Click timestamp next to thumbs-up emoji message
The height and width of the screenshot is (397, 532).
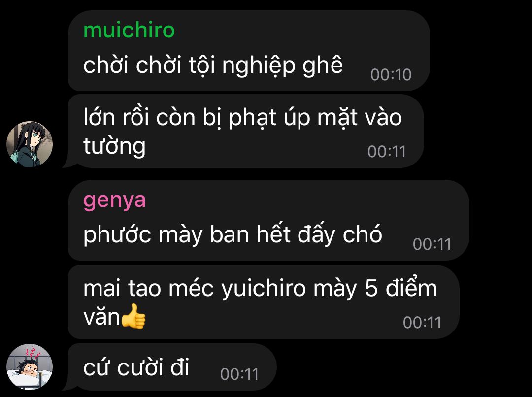pyautogui.click(x=422, y=322)
